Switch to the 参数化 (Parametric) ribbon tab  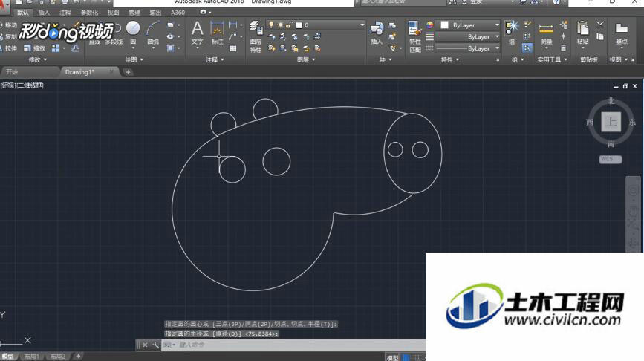coord(89,13)
